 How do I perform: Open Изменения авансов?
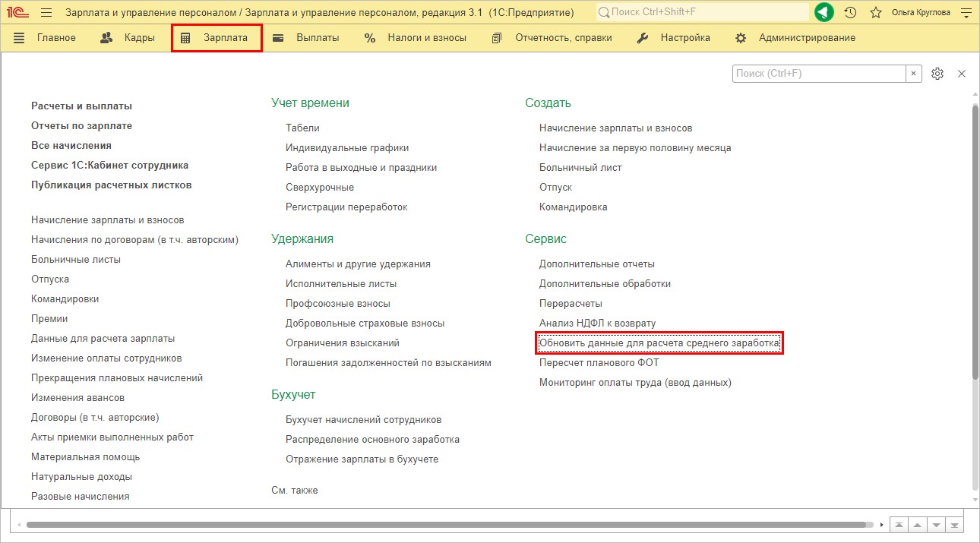click(x=77, y=398)
